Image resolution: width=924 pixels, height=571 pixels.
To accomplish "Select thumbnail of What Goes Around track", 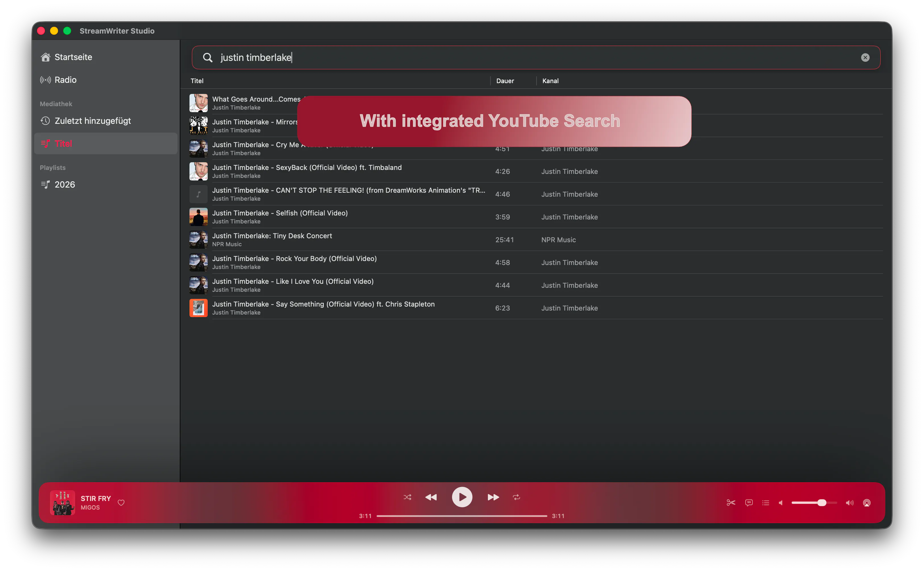I will tap(199, 103).
